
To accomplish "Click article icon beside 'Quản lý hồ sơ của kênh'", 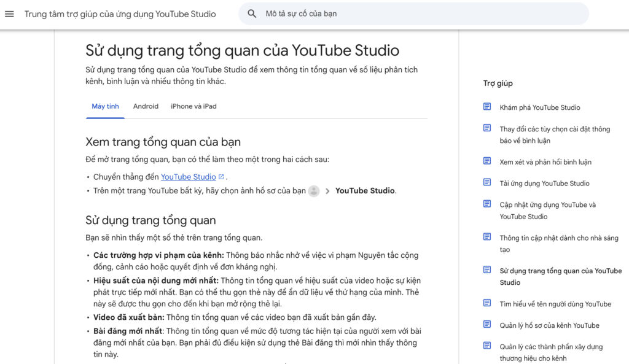I will click(487, 324).
